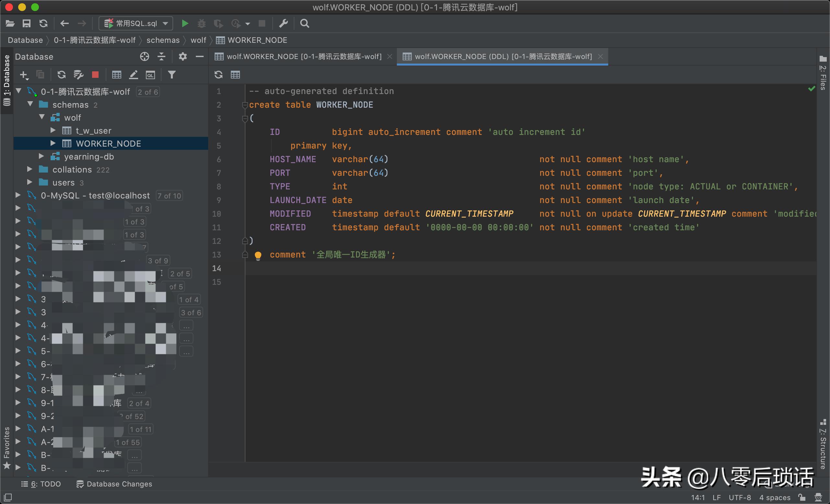Click the Debug bug icon
Image resolution: width=830 pixels, height=504 pixels.
pyautogui.click(x=201, y=23)
